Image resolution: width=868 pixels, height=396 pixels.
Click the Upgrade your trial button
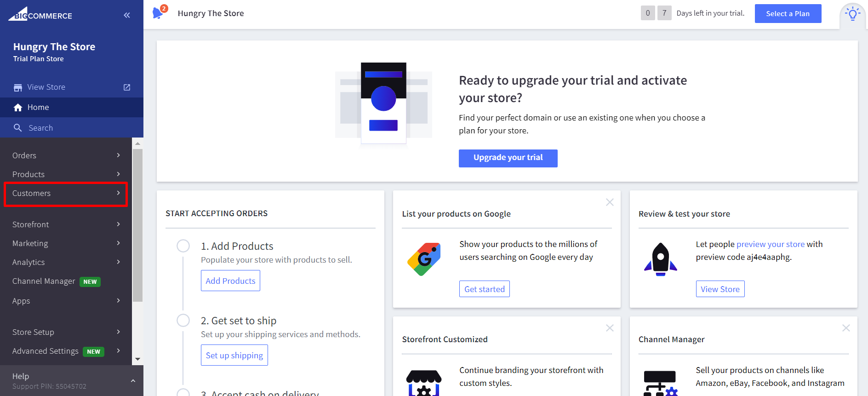pos(508,158)
